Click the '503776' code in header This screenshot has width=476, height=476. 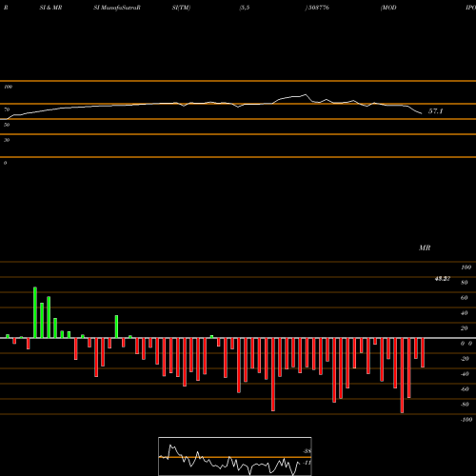coord(318,8)
